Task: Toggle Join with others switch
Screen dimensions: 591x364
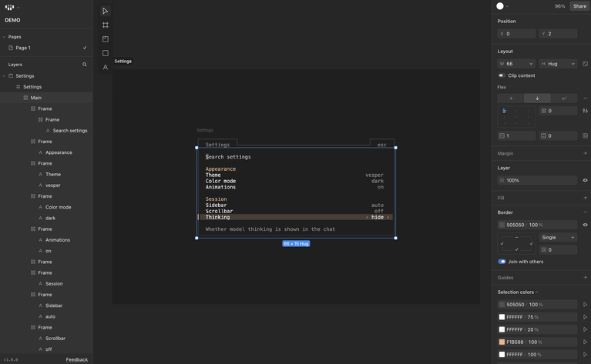Action: [x=502, y=262]
